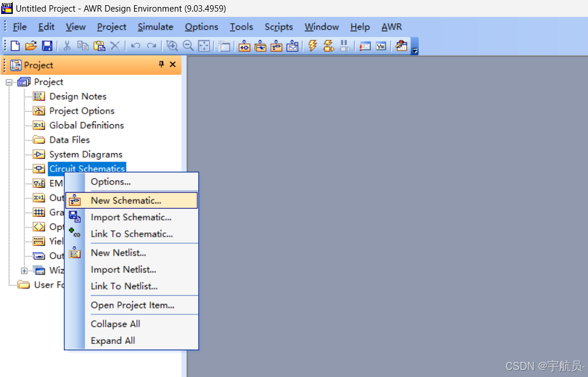588x377 pixels.
Task: Choose Collapse All in the context menu
Action: tap(131, 324)
